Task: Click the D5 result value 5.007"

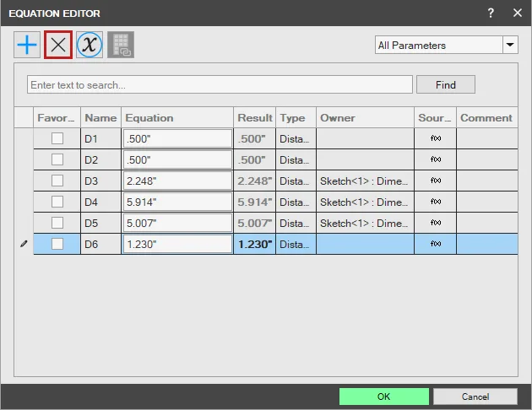Action: 255,223
